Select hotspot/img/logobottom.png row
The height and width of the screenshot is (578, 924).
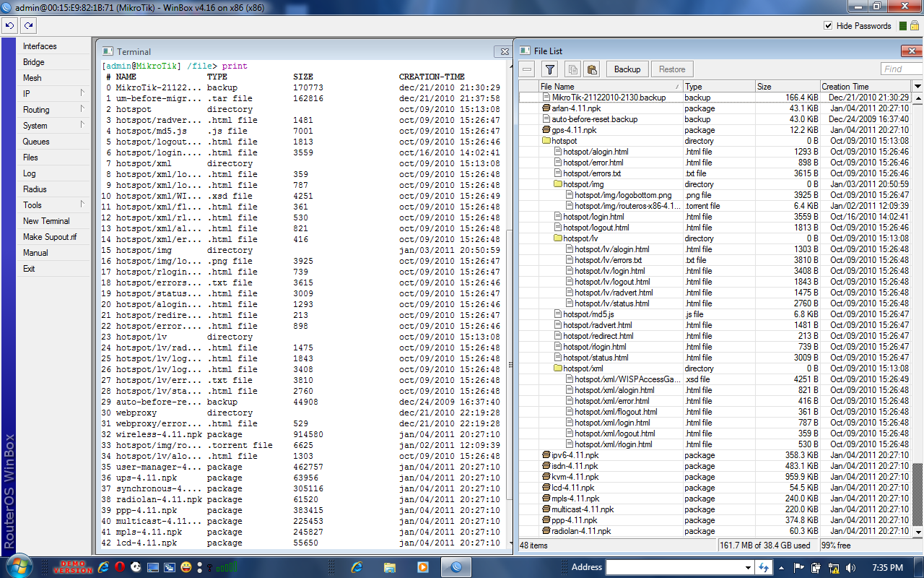pyautogui.click(x=715, y=195)
